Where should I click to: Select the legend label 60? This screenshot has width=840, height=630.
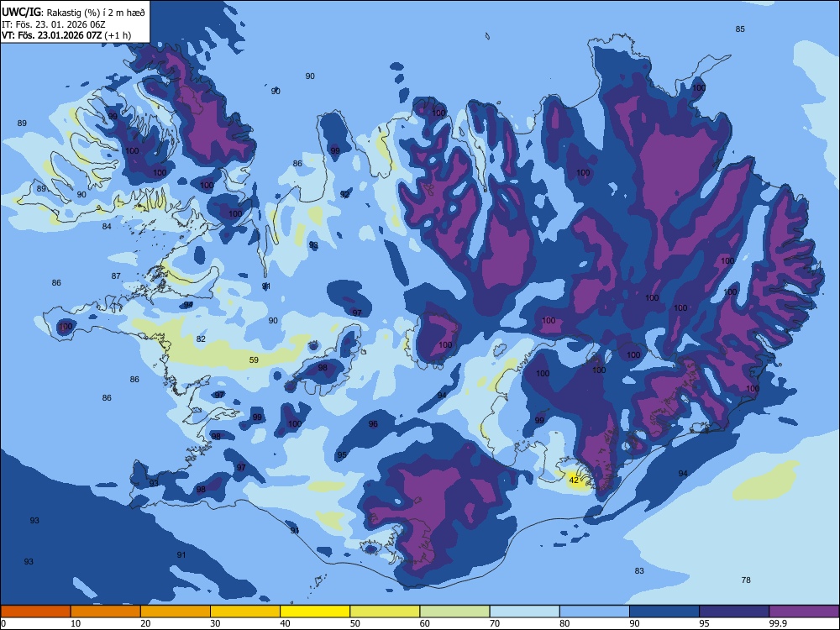coord(425,623)
